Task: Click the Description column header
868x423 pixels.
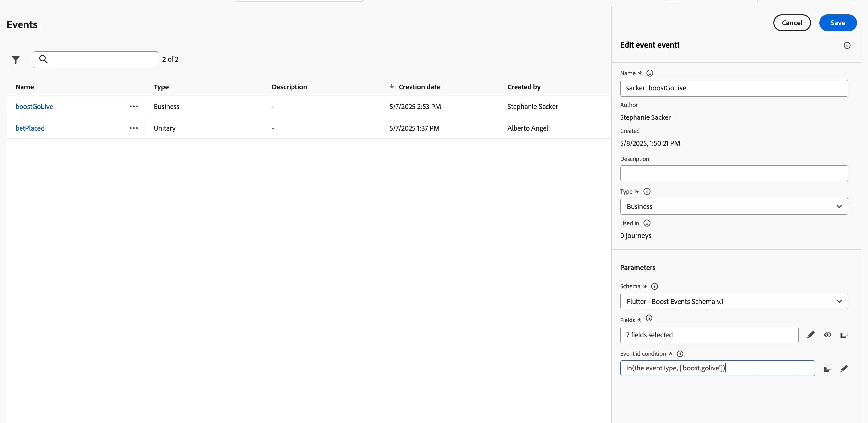Action: tap(289, 87)
